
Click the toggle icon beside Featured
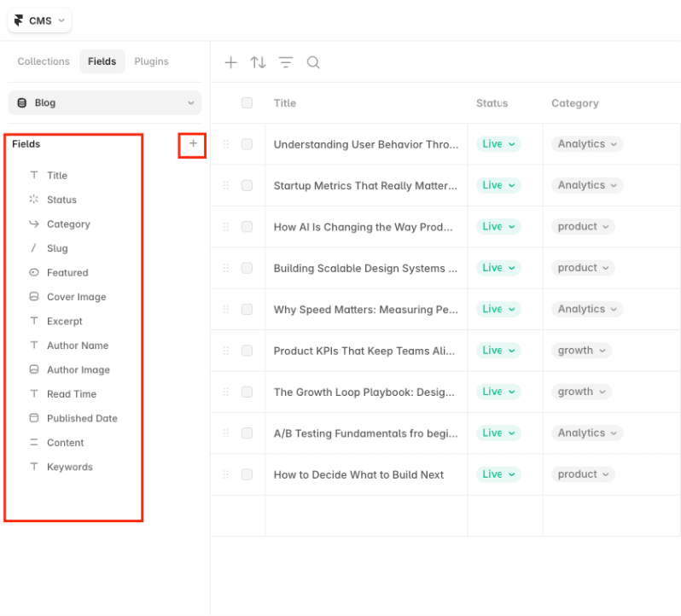34,272
